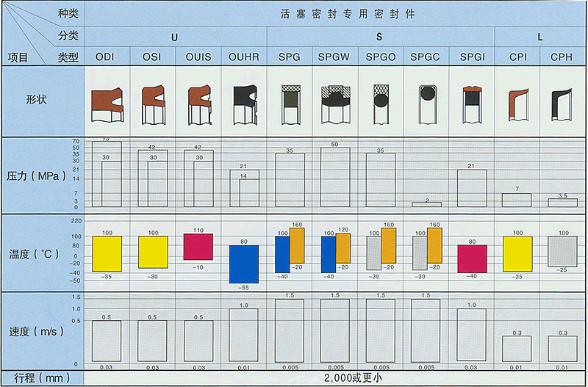Click the yellow ODI temperature bar
This screenshot has height=387, width=588.
point(107,253)
